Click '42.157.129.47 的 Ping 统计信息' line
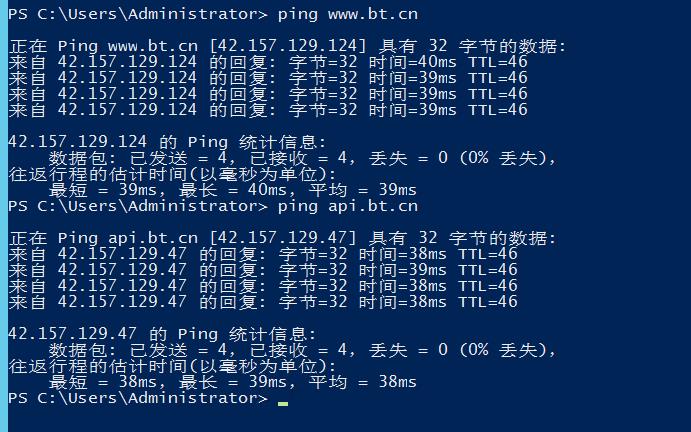Image resolution: width=691 pixels, height=432 pixels. coord(163,334)
